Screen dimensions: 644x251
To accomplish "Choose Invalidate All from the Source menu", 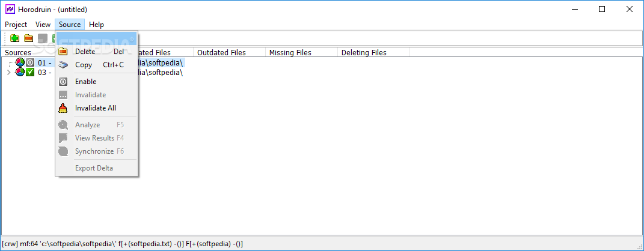I will 97,108.
